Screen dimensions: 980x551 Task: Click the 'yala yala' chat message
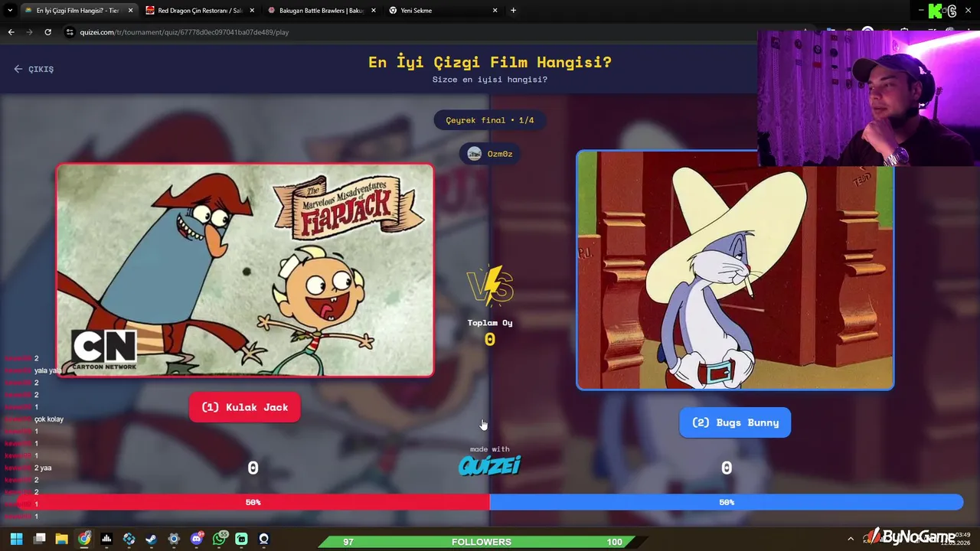point(48,370)
